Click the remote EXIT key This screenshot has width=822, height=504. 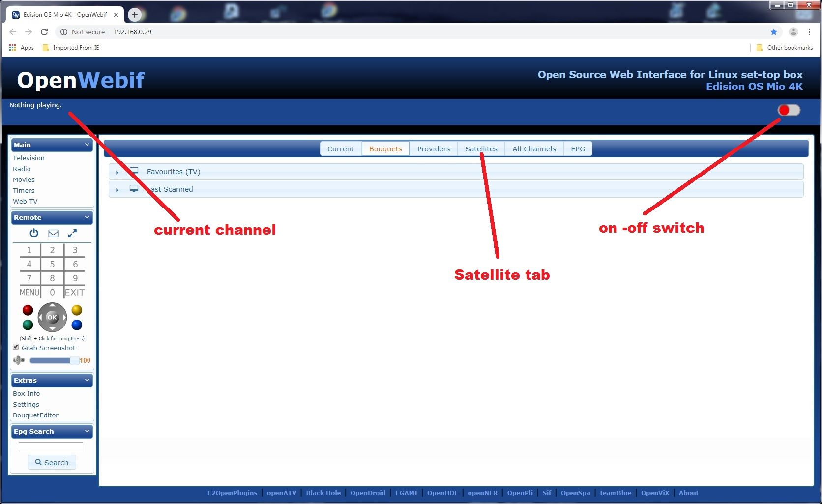click(x=75, y=292)
